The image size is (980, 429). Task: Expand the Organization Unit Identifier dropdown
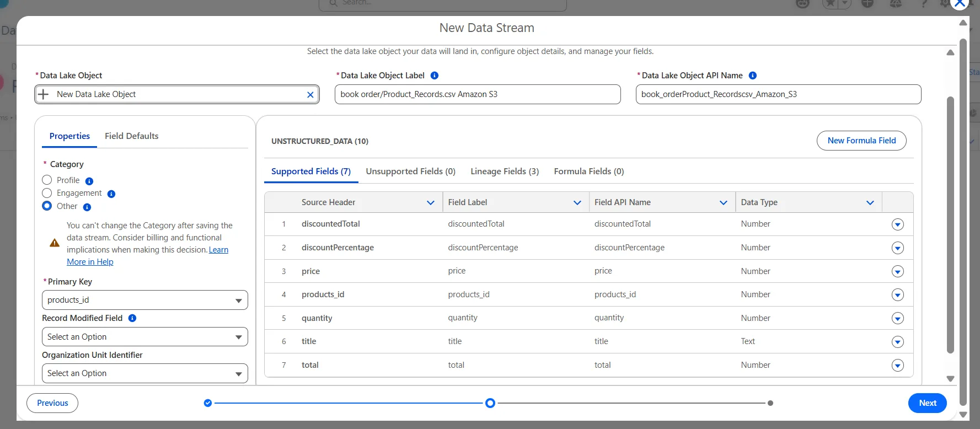(144, 373)
